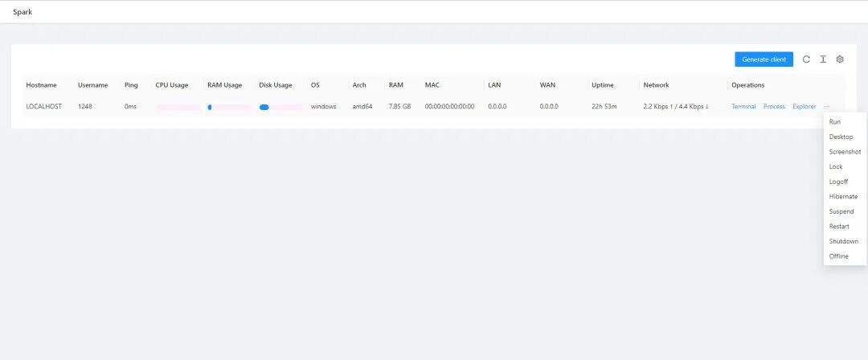Click the amd64 arch cell
The height and width of the screenshot is (360, 868).
[x=362, y=106]
